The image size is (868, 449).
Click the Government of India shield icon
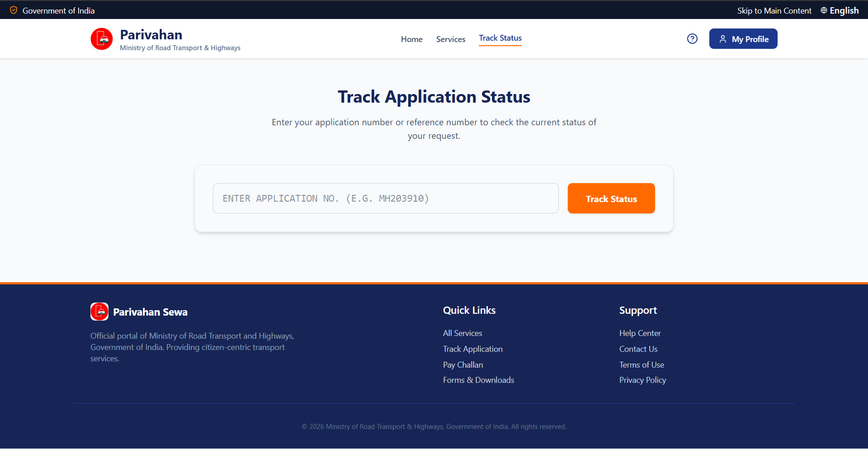[x=14, y=10]
